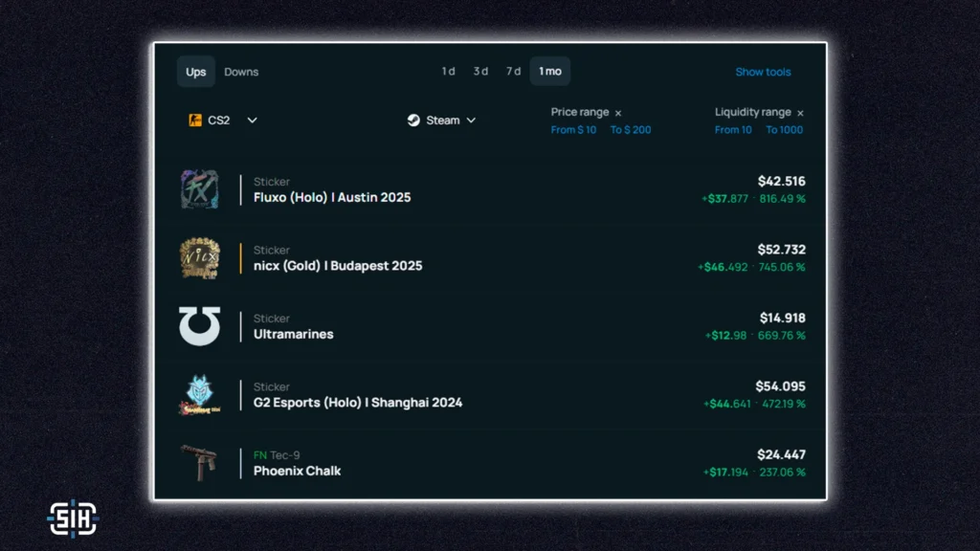Click the Fluxo Holo sticker thumbnail
The width and height of the screenshot is (980, 551).
click(199, 189)
